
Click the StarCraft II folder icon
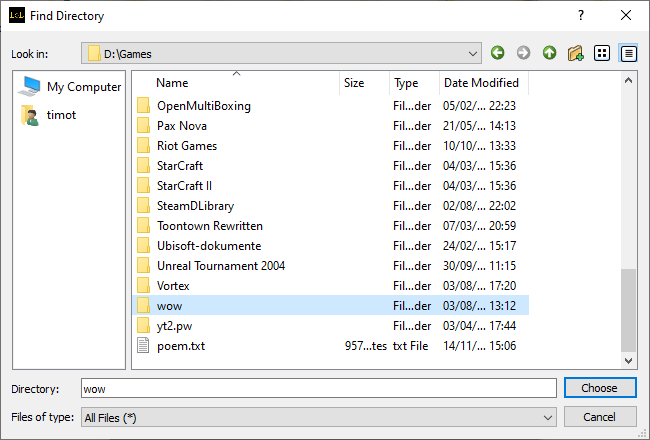[x=143, y=186]
